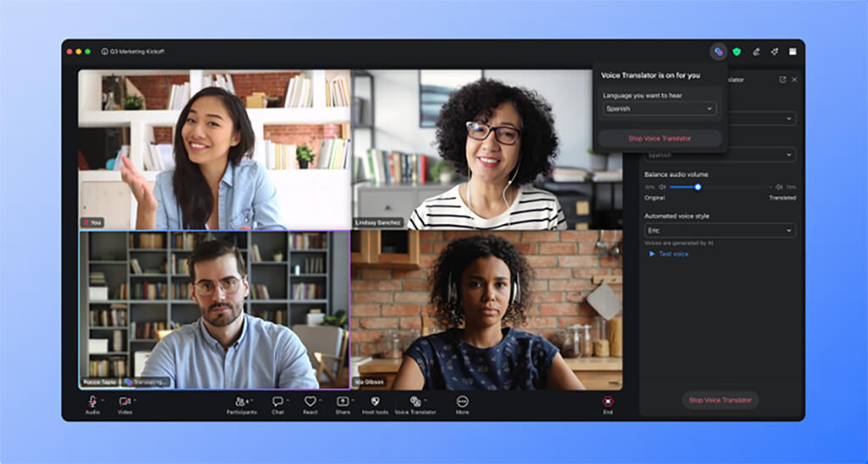Open the Participants list
The width and height of the screenshot is (868, 464).
tap(241, 401)
